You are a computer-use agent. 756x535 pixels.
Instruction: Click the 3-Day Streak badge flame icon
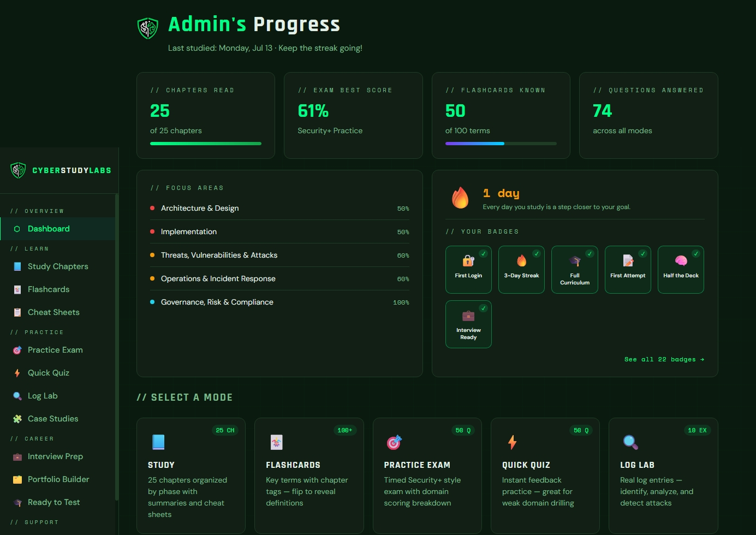click(x=521, y=261)
